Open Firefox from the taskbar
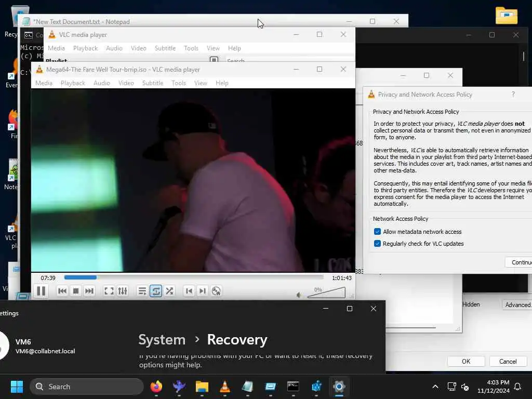532x399 pixels. [156, 387]
